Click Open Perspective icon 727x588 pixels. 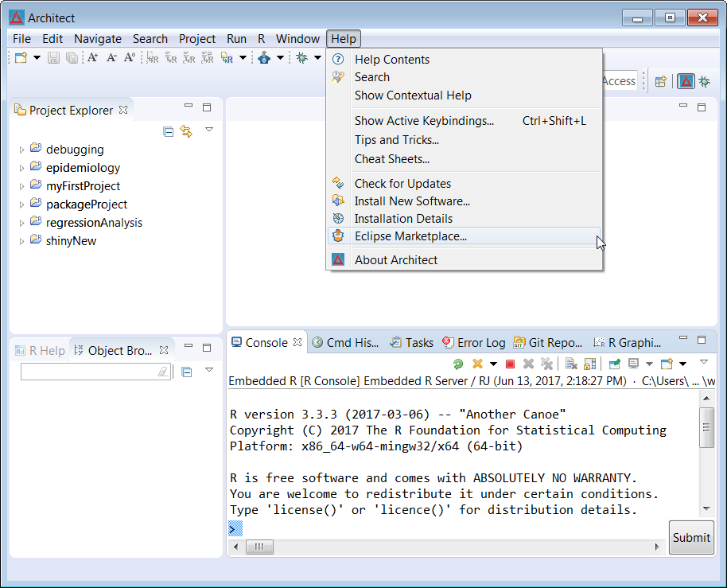(x=661, y=82)
